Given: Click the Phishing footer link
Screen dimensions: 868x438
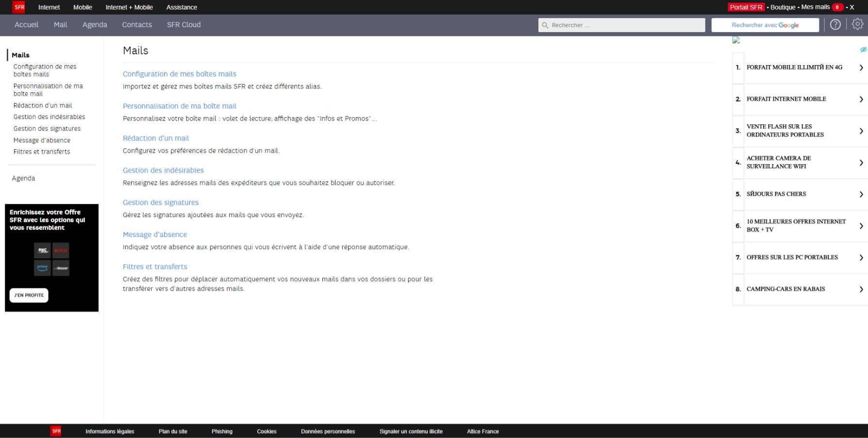Looking at the screenshot, I should (x=222, y=431).
